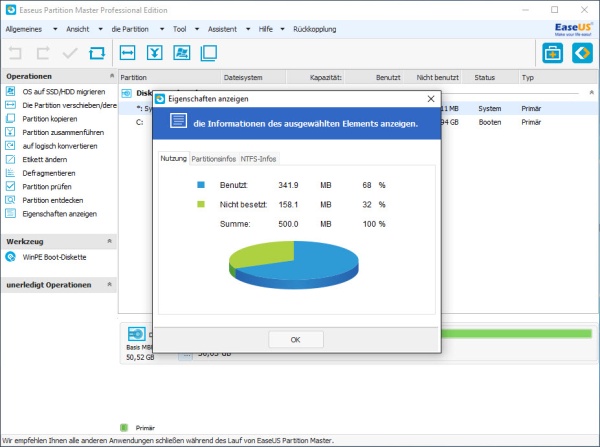Click the Disk icon in partition list
This screenshot has width=600, height=447.
tap(127, 93)
